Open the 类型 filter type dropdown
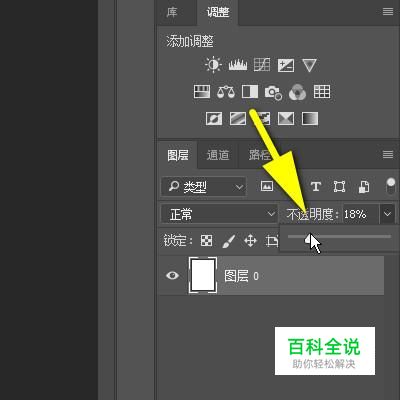 tap(204, 186)
